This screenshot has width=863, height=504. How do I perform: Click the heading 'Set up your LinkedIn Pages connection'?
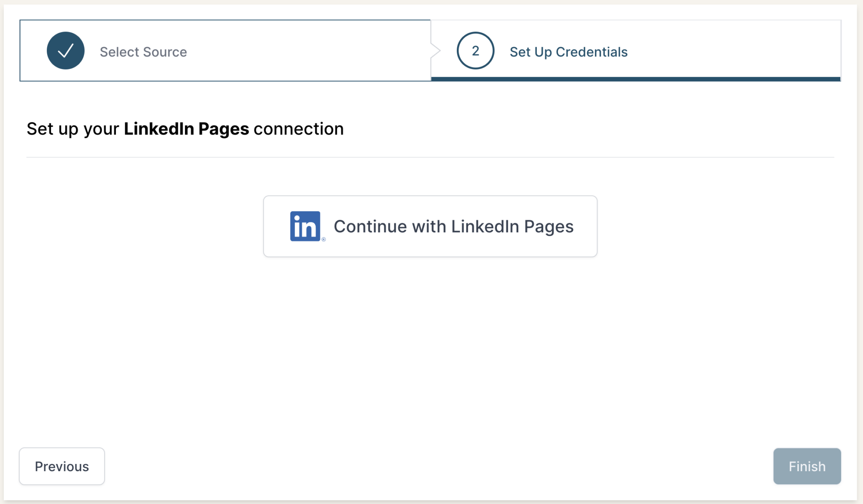point(185,128)
